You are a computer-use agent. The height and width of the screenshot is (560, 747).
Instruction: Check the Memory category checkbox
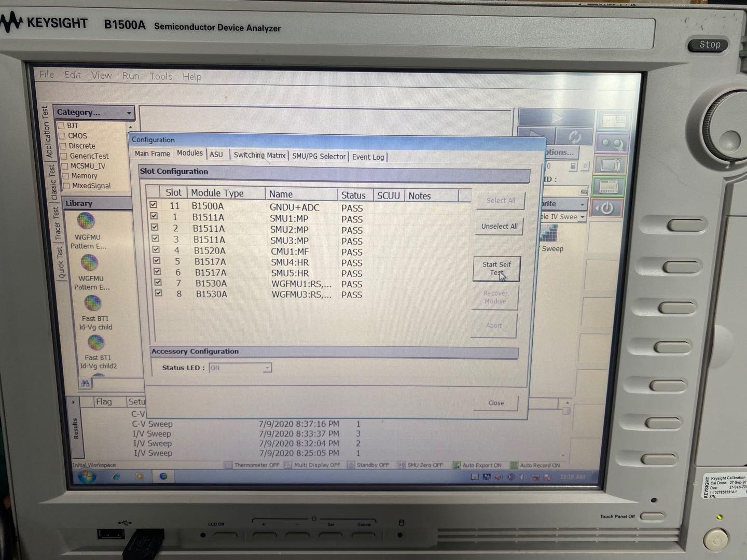[66, 176]
